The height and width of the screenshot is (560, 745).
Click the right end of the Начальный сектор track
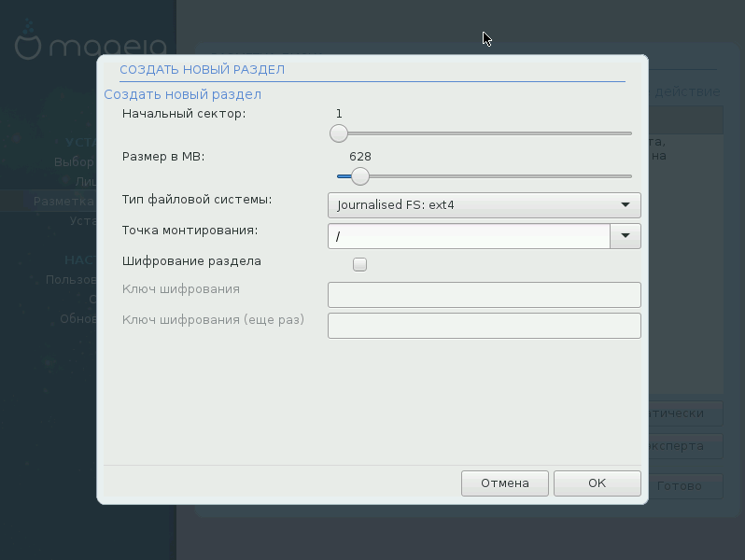[x=628, y=133]
